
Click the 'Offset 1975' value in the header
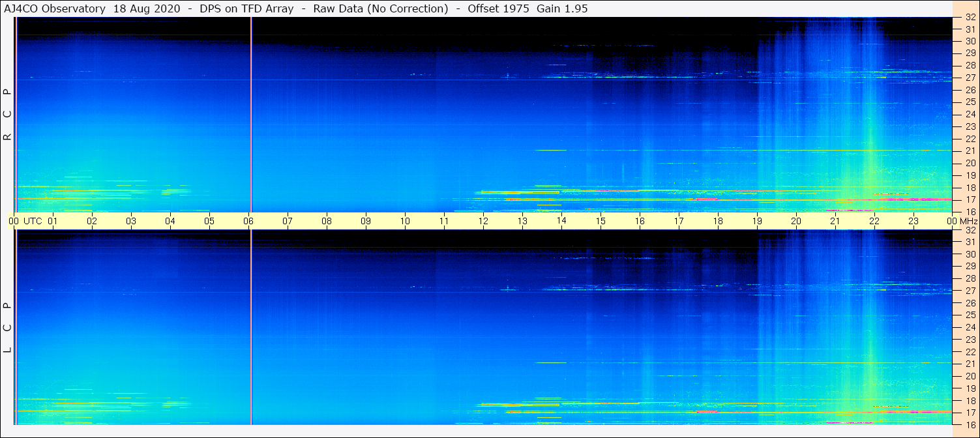click(x=498, y=8)
